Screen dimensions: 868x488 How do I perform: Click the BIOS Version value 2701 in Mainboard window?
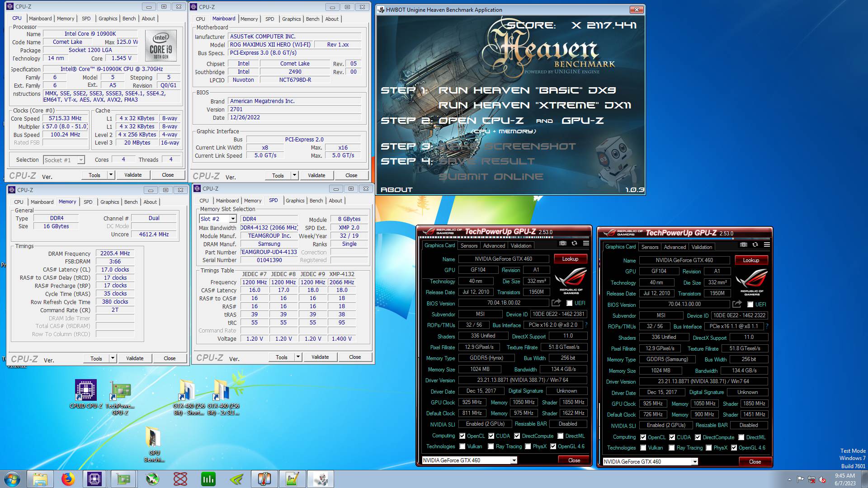295,109
